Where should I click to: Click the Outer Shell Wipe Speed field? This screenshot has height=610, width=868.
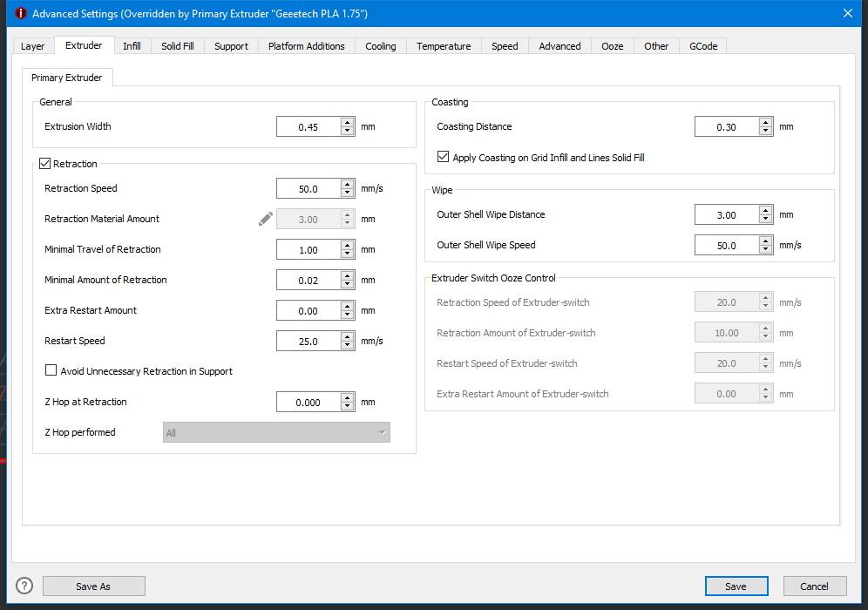(726, 246)
